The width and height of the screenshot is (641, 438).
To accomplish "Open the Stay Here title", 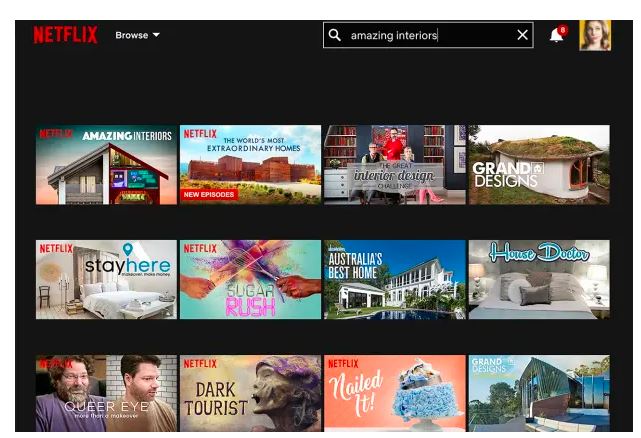I will 106,279.
